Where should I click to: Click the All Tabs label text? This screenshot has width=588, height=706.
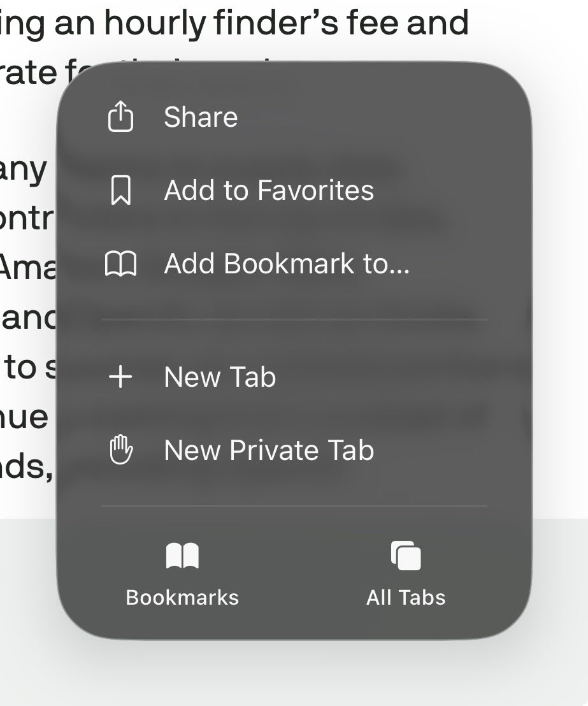tap(406, 598)
